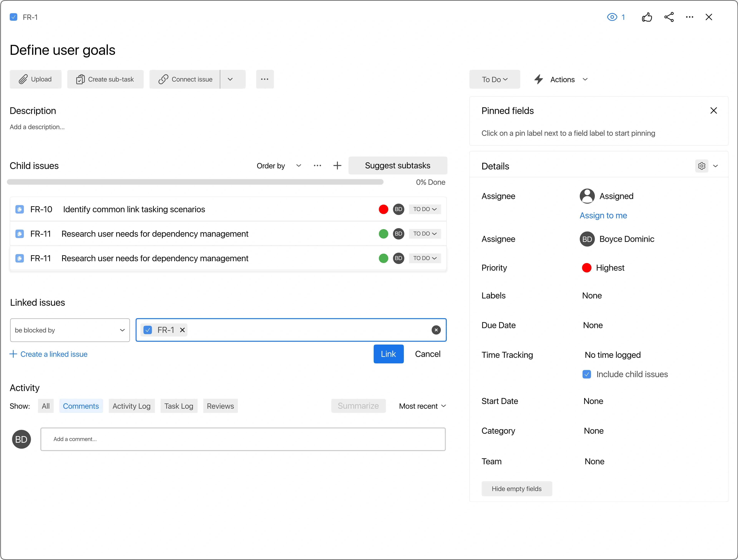Edit Due Date None value
This screenshot has height=560, width=738.
pyautogui.click(x=593, y=326)
